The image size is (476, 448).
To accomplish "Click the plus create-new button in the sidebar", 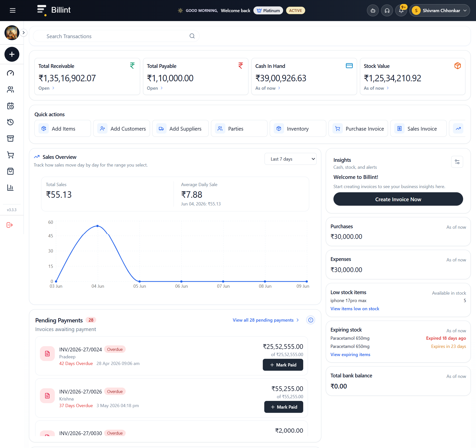I will 12,54.
